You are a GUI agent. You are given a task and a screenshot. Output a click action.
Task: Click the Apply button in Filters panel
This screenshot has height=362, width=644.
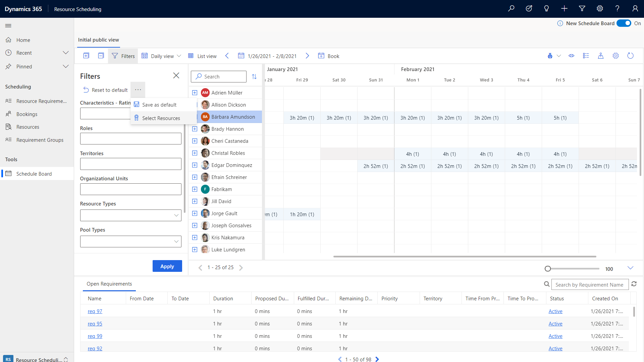167,266
